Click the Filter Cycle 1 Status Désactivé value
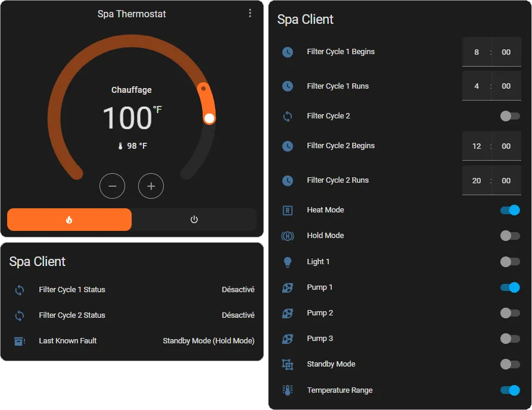 click(x=238, y=290)
